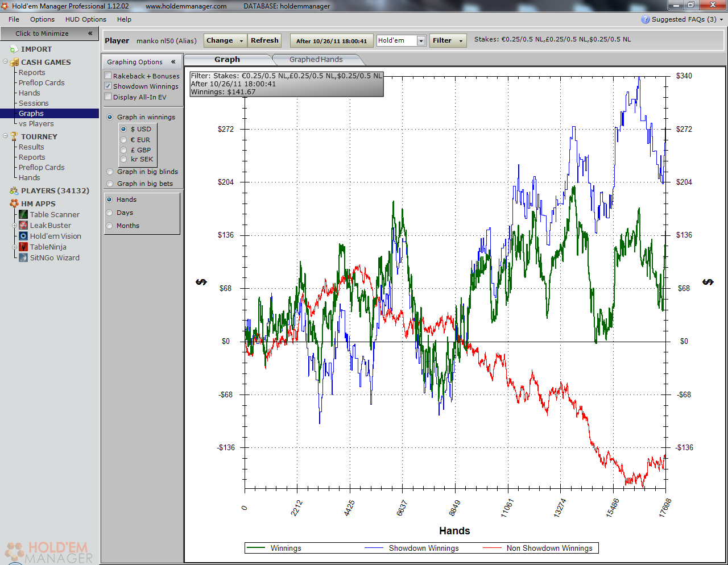Switch to the Graphed Hands tab
The image size is (728, 565).
coord(316,60)
